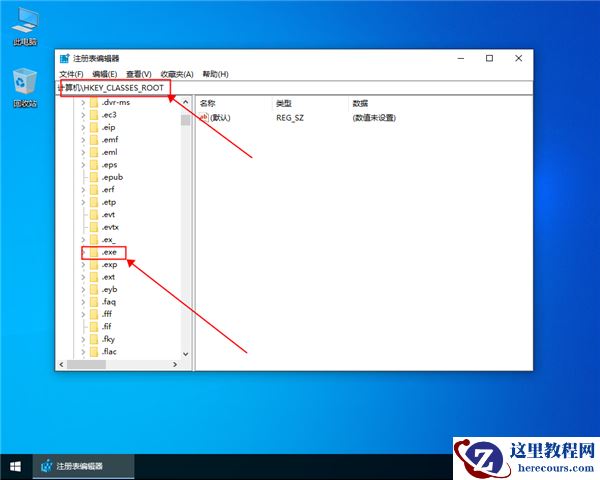The image size is (600, 480).
Task: Expand the .eip key
Action: click(83, 127)
